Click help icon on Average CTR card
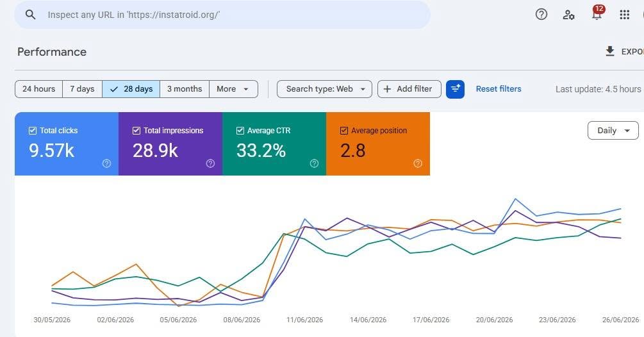This screenshot has width=644, height=337. [x=314, y=163]
